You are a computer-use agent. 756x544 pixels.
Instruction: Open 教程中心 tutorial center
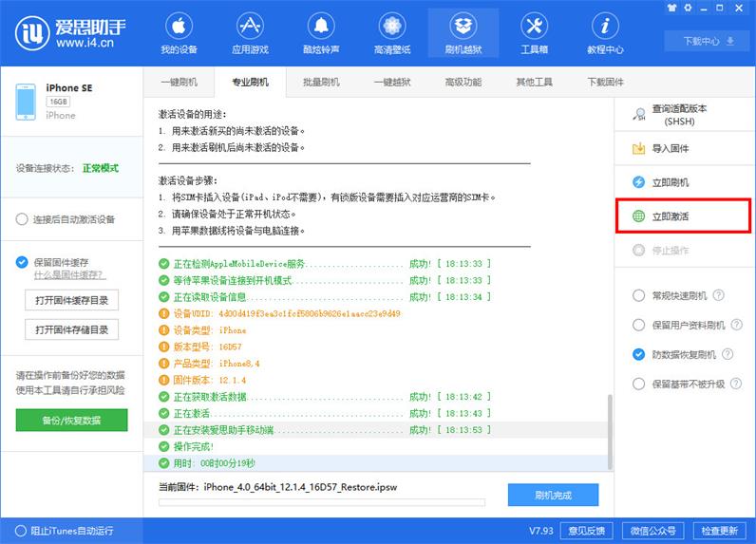(x=605, y=34)
